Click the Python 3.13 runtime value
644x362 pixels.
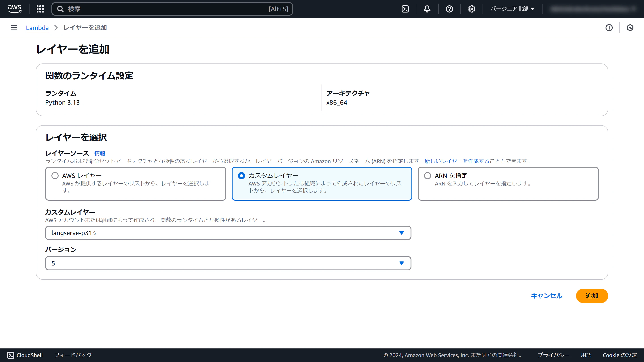click(63, 102)
